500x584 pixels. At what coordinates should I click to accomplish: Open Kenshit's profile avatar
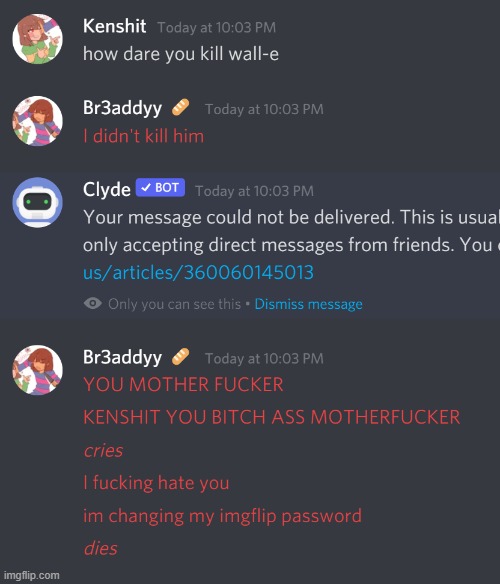[x=37, y=39]
